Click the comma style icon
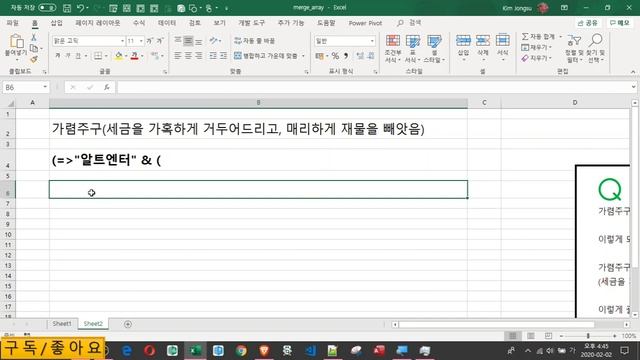Image resolution: width=640 pixels, height=360 pixels. click(346, 56)
